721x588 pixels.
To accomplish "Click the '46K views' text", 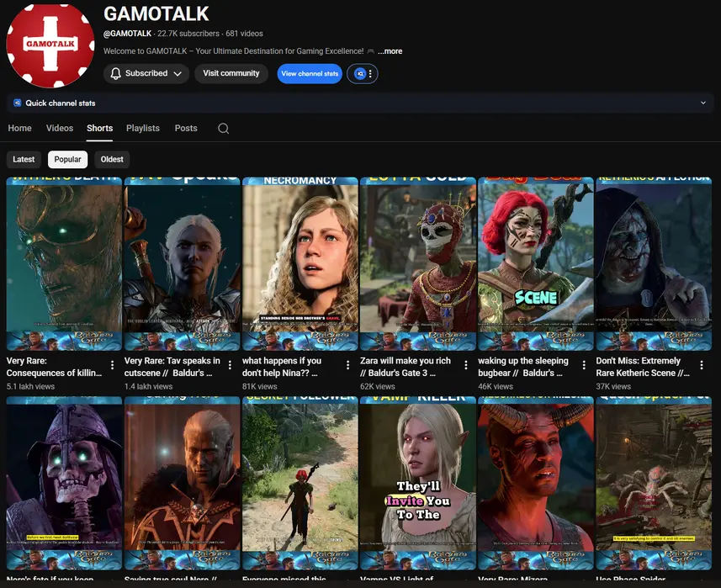I will (496, 387).
